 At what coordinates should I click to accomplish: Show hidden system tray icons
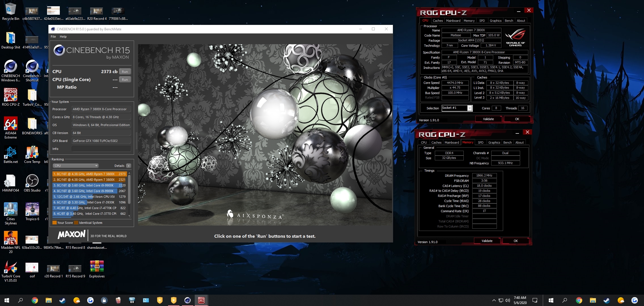coord(494,300)
